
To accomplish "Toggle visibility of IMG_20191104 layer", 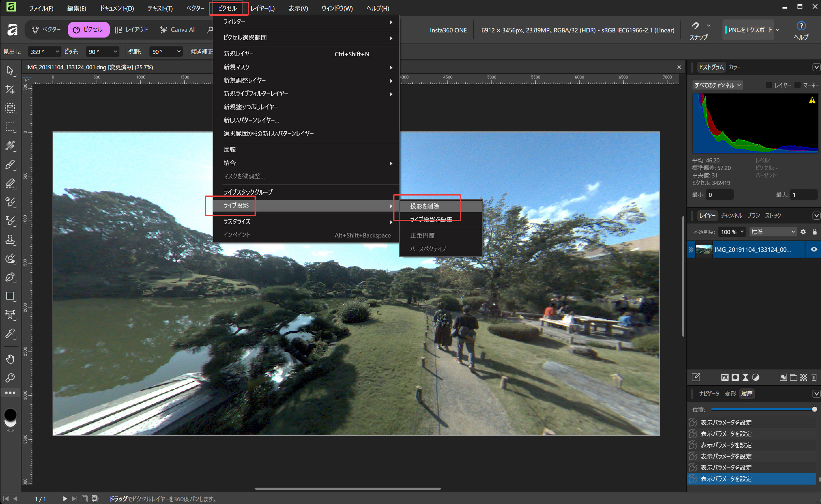I will (x=814, y=249).
